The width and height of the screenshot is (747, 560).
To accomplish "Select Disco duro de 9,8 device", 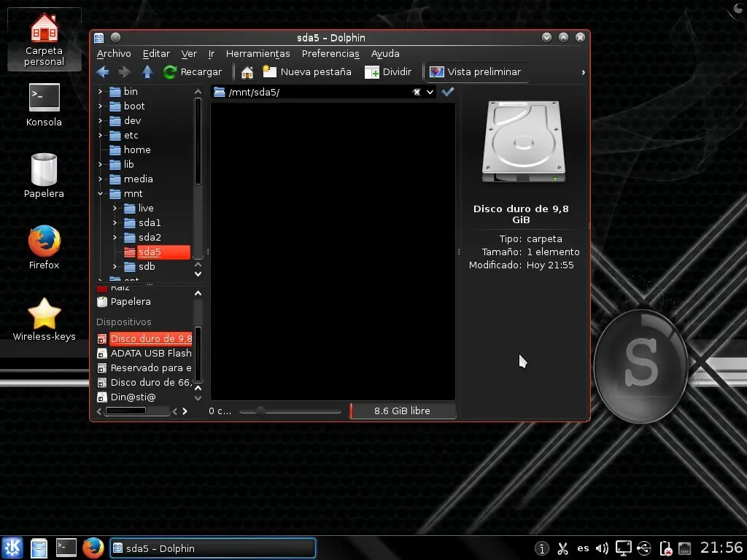I will point(144,338).
